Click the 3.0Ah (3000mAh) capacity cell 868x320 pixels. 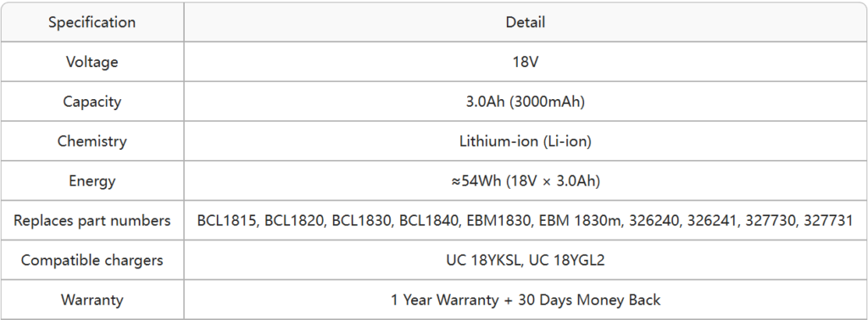(526, 102)
